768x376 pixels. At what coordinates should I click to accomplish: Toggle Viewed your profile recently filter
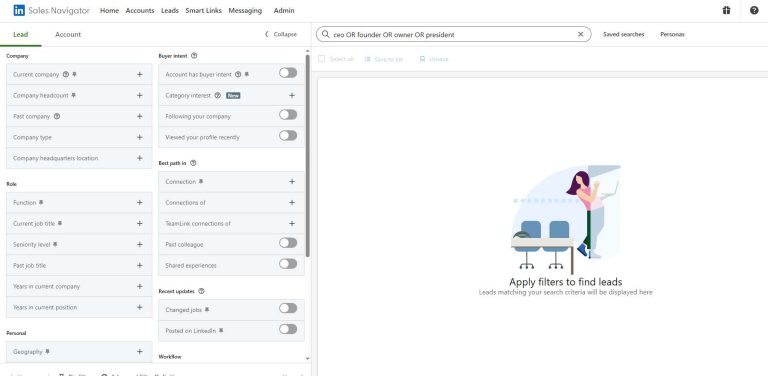tap(288, 136)
